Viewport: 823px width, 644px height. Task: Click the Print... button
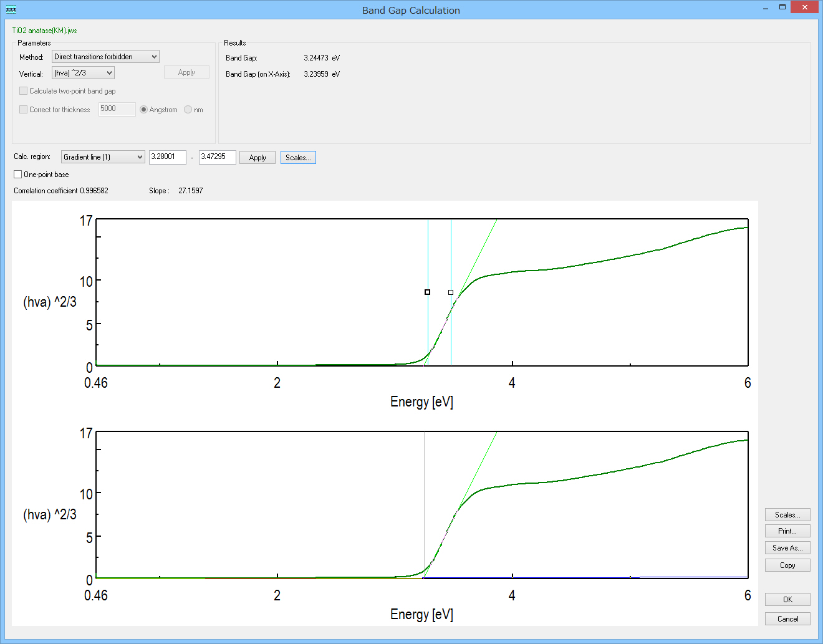pos(787,531)
